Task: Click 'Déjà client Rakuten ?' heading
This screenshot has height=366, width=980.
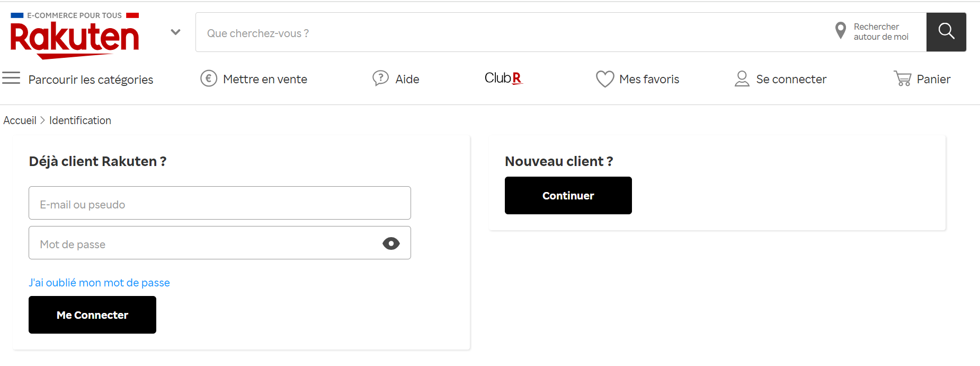Action: tap(97, 161)
